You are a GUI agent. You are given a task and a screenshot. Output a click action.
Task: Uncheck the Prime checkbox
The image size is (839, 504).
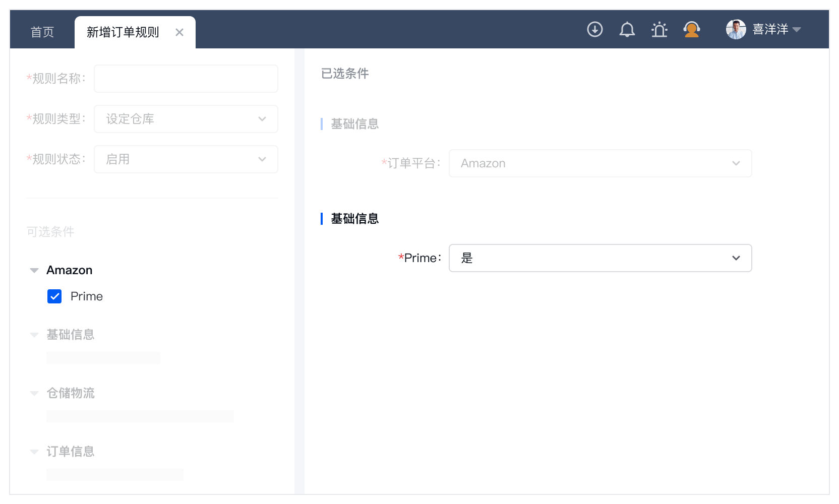[x=54, y=296]
